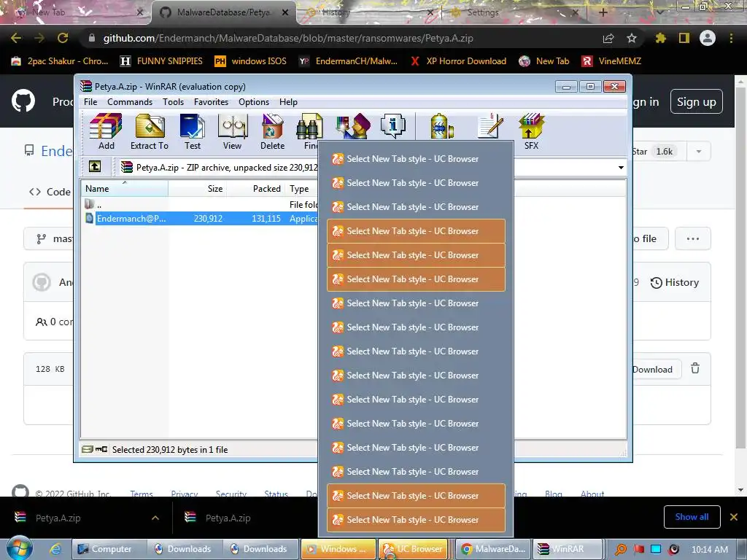The image size is (747, 560).
Task: Click the Add toolbar icon in WinRAR
Action: 106,131
